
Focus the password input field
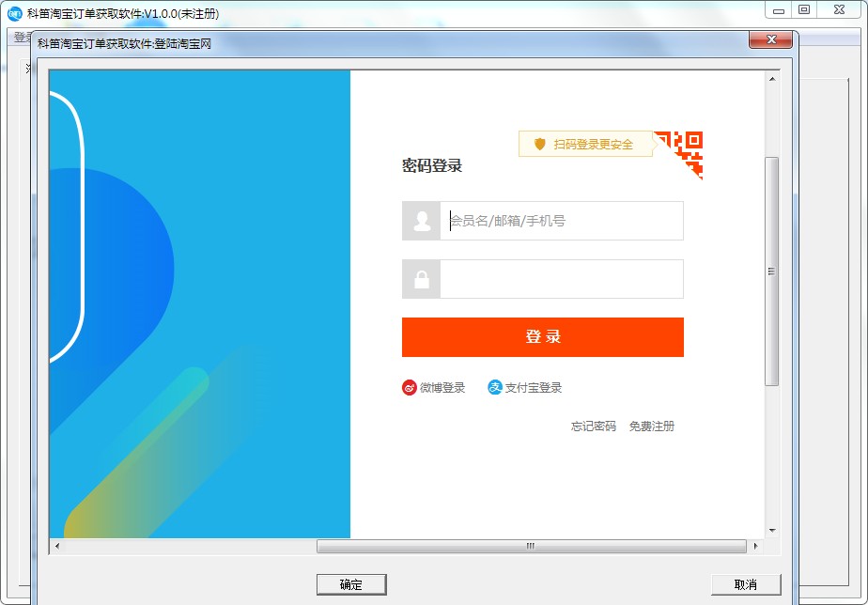pyautogui.click(x=562, y=279)
